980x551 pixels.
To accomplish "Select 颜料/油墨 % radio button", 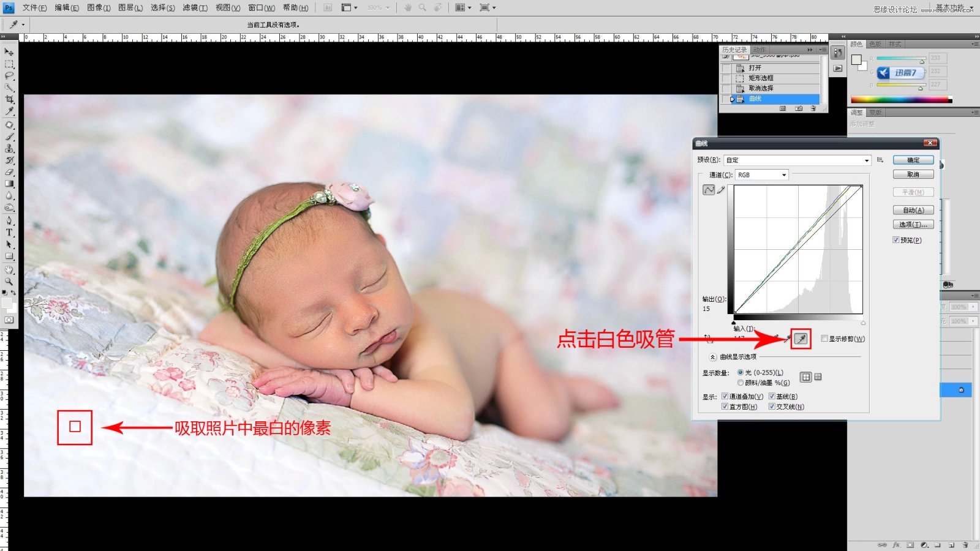I will click(x=742, y=382).
